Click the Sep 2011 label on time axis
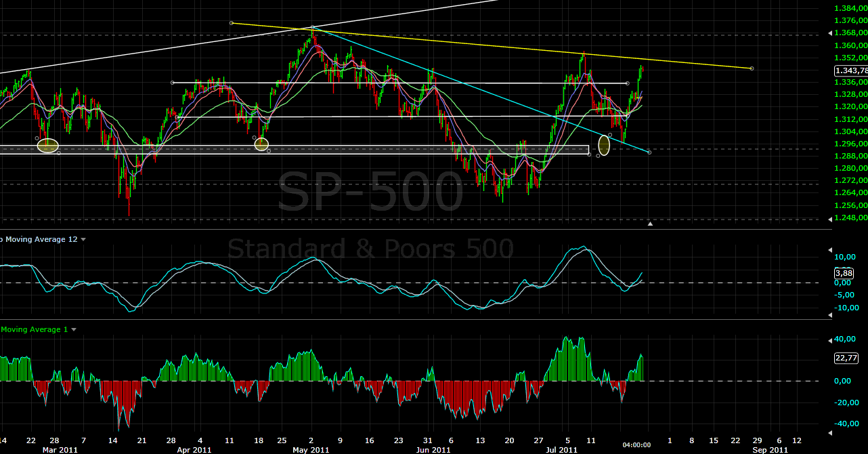 tap(770, 449)
